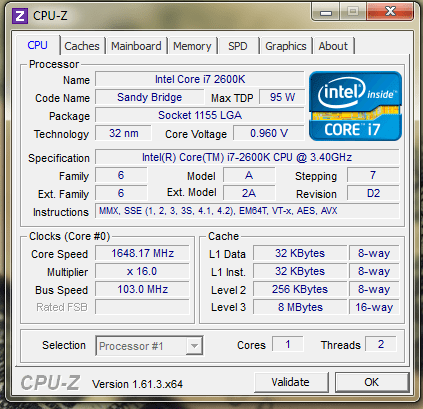This screenshot has height=409, width=423.
Task: Click the Socket 1155 LGA package value
Action: tap(200, 115)
